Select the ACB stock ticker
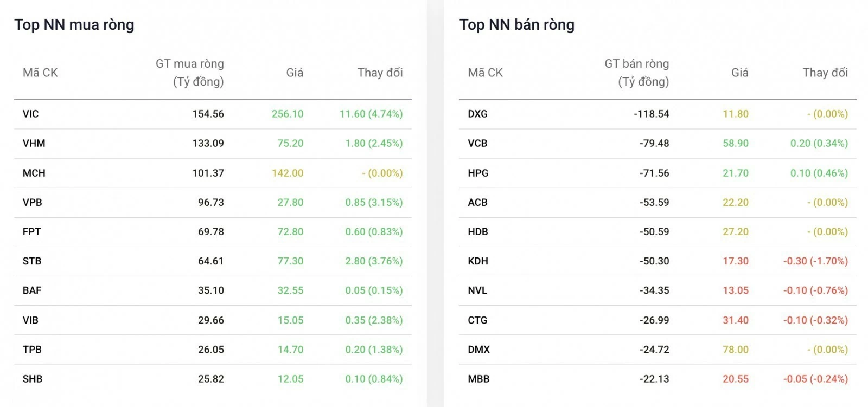The width and height of the screenshot is (868, 407). pos(478,202)
